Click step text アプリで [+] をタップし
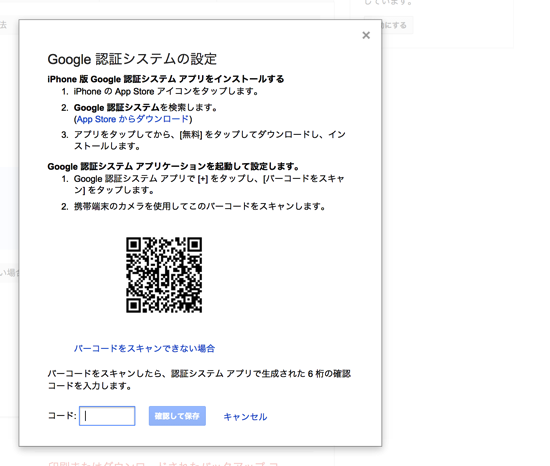Viewport: 550px width, 466px height. (209, 184)
